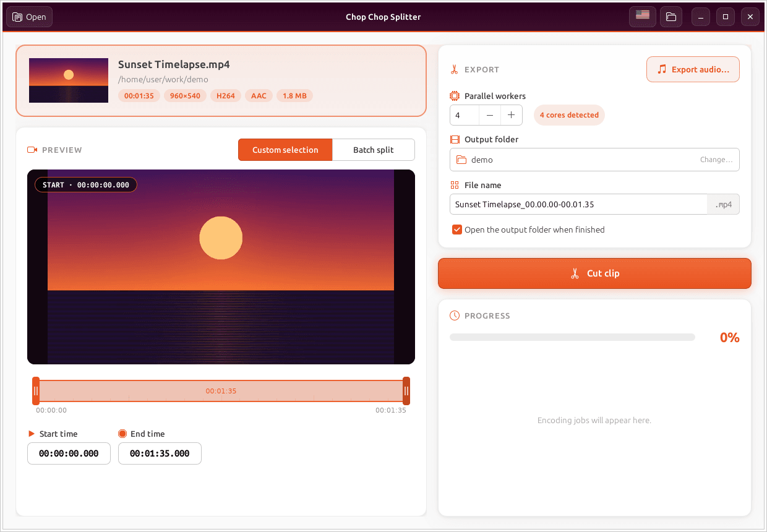
Task: Click the Export audio button
Action: pos(693,69)
